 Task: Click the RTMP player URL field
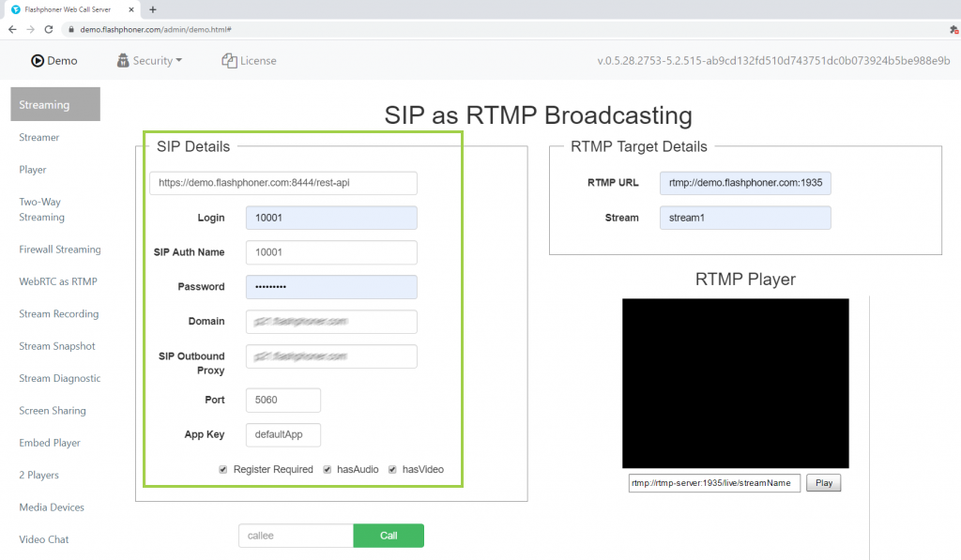[714, 483]
